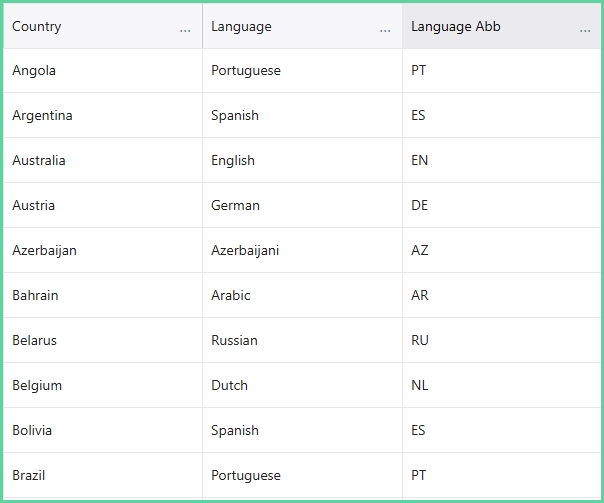This screenshot has height=503, width=604.
Task: Select the NL abbreviation cell
Action: click(x=502, y=386)
